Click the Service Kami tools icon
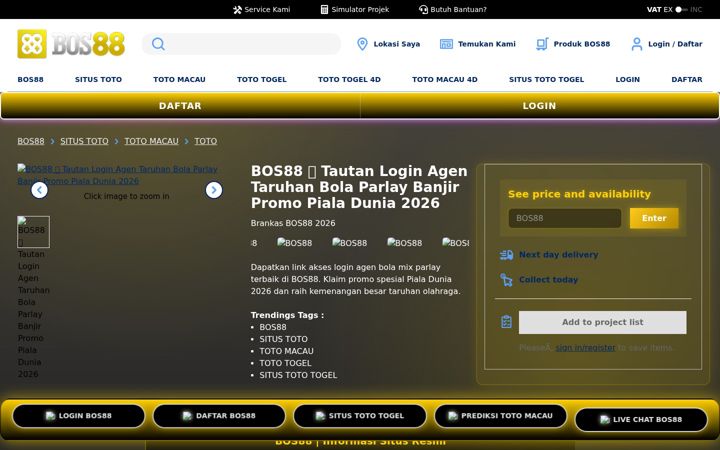The width and height of the screenshot is (720, 450). [237, 10]
